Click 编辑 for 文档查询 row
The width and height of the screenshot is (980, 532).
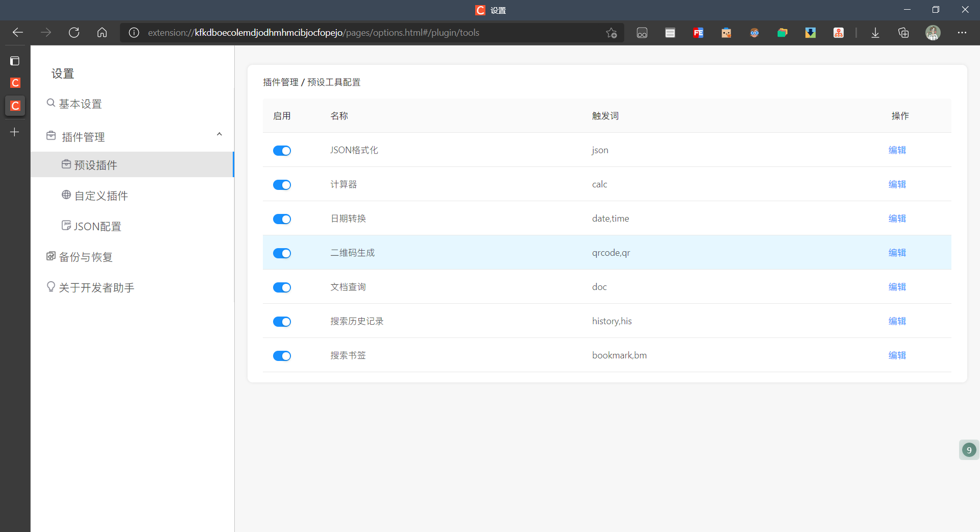pyautogui.click(x=897, y=287)
